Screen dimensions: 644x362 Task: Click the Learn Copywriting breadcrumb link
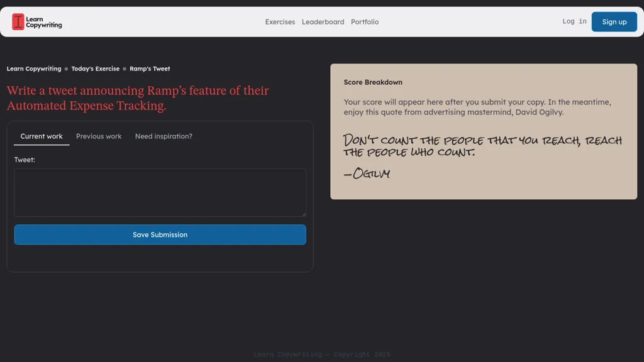coord(33,69)
